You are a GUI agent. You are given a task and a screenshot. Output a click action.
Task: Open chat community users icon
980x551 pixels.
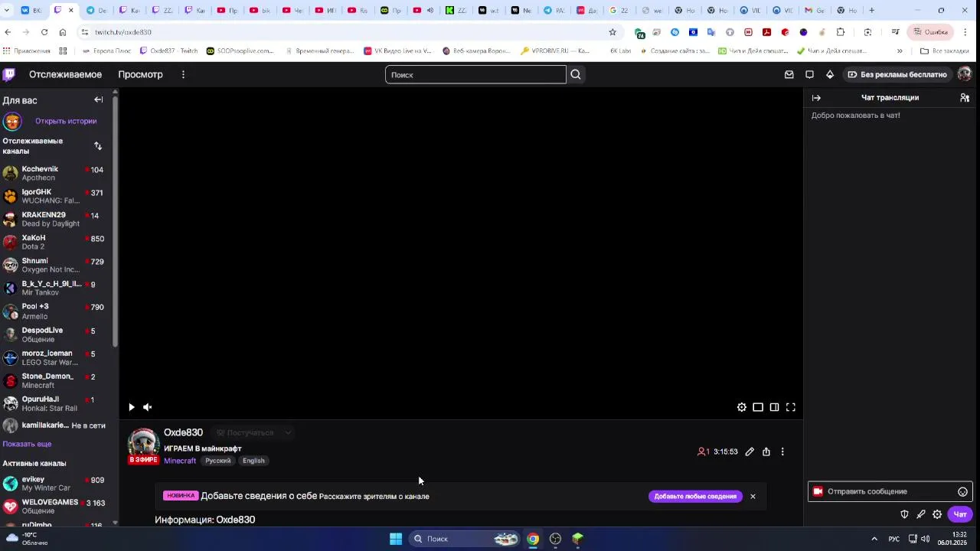pyautogui.click(x=965, y=98)
